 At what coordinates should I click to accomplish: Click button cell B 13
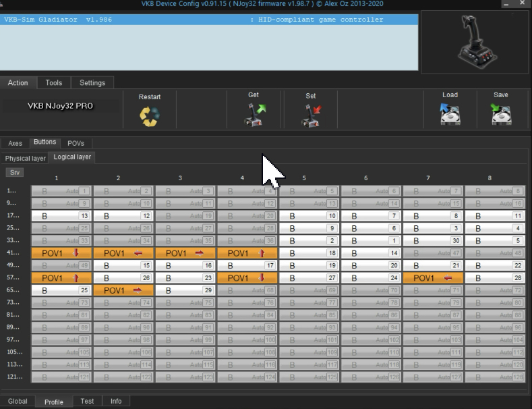(61, 216)
